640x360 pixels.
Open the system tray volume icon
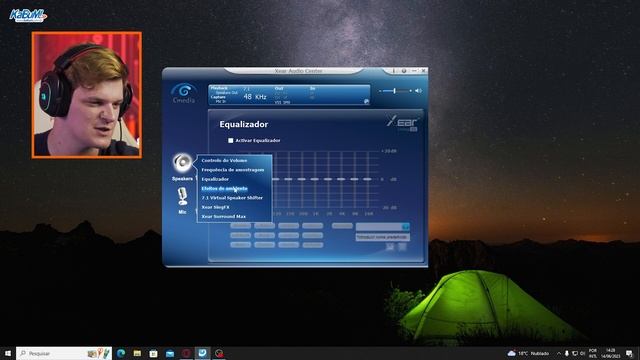tap(582, 353)
